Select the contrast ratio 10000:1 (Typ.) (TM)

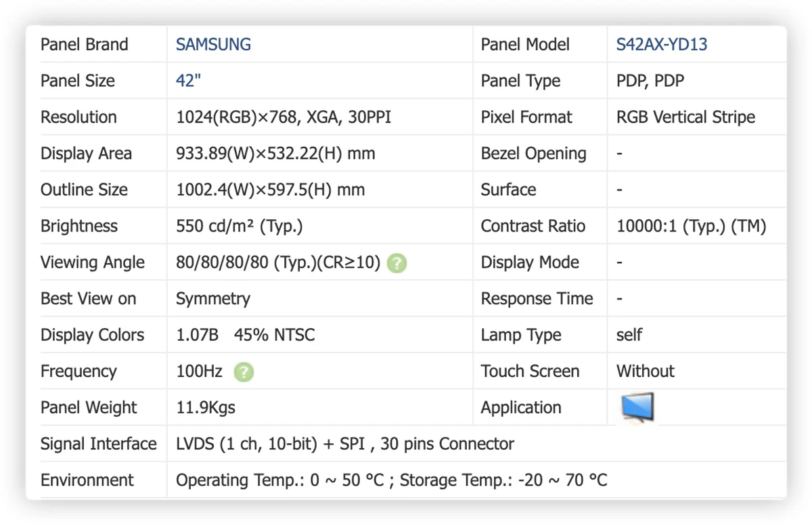point(692,226)
